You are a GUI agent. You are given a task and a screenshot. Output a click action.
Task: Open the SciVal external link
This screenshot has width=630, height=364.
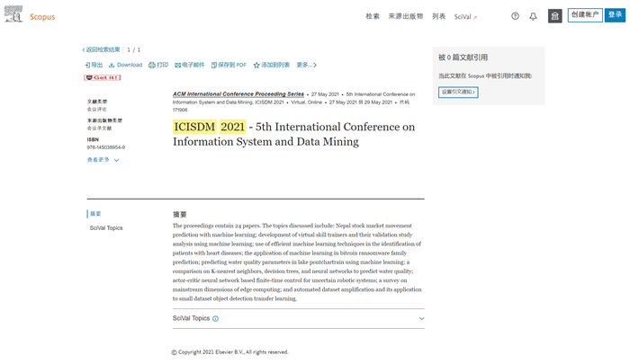click(465, 17)
